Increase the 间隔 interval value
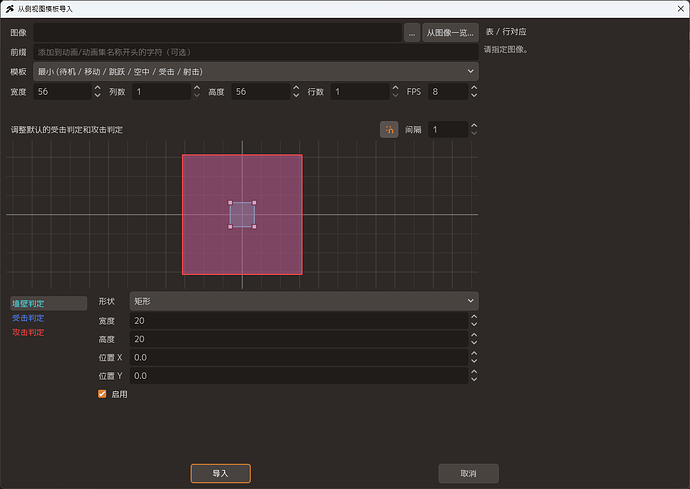 click(x=474, y=126)
